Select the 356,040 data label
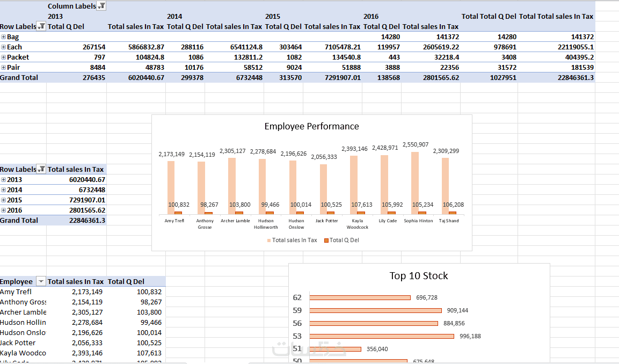The height and width of the screenshot is (364, 619). coord(377,349)
